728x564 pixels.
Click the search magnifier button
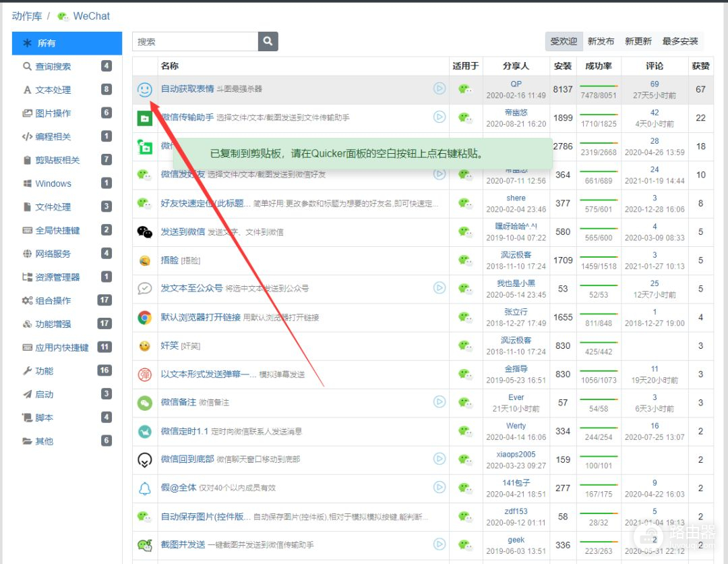[x=268, y=41]
